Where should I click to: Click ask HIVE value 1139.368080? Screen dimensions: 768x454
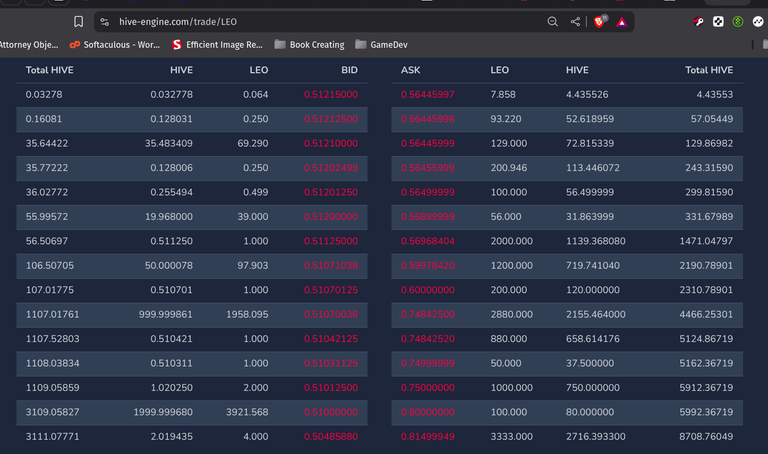(x=596, y=241)
